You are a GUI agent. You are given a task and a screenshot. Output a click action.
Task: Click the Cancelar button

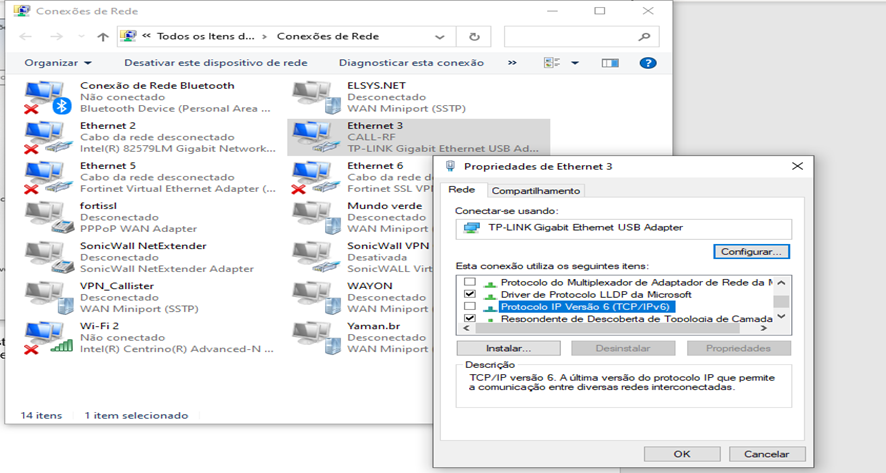[x=767, y=454]
